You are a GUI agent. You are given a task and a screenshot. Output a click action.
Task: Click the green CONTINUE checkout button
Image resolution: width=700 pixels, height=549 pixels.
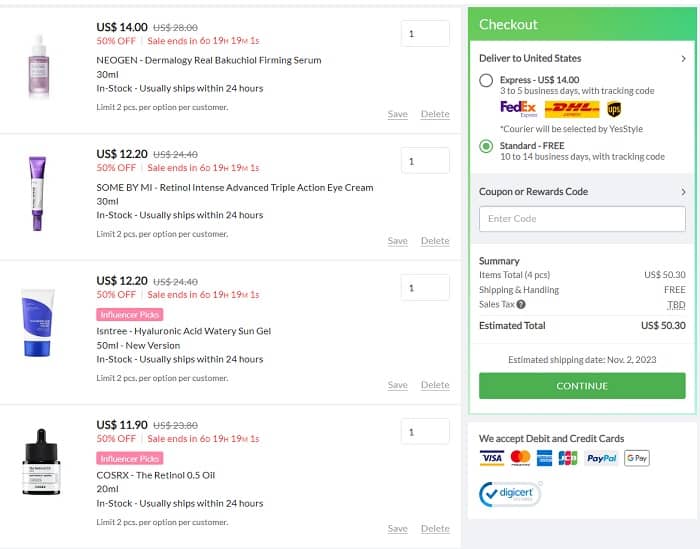[x=582, y=386]
